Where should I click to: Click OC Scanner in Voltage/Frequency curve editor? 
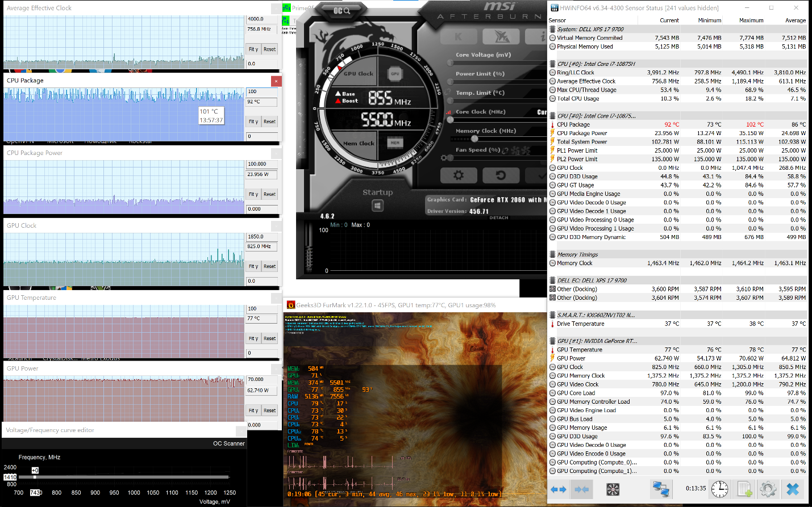229,443
